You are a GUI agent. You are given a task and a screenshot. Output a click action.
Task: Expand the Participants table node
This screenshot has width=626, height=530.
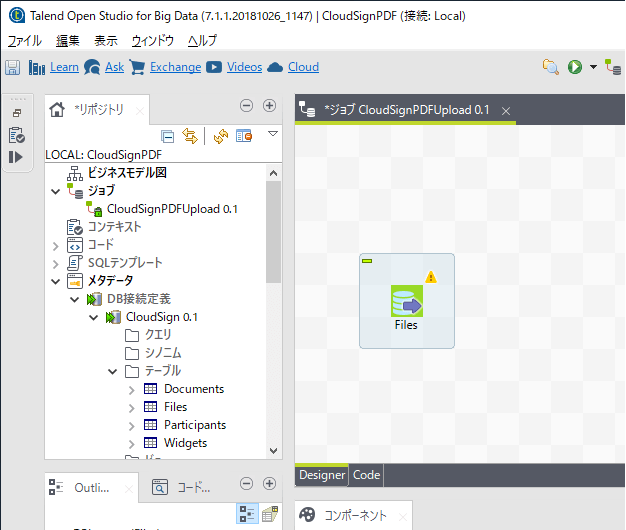click(132, 426)
